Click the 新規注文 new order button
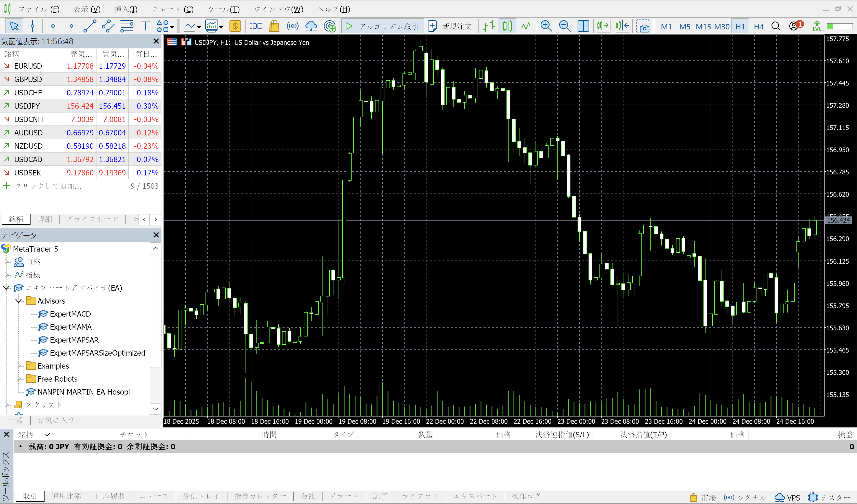 [450, 26]
